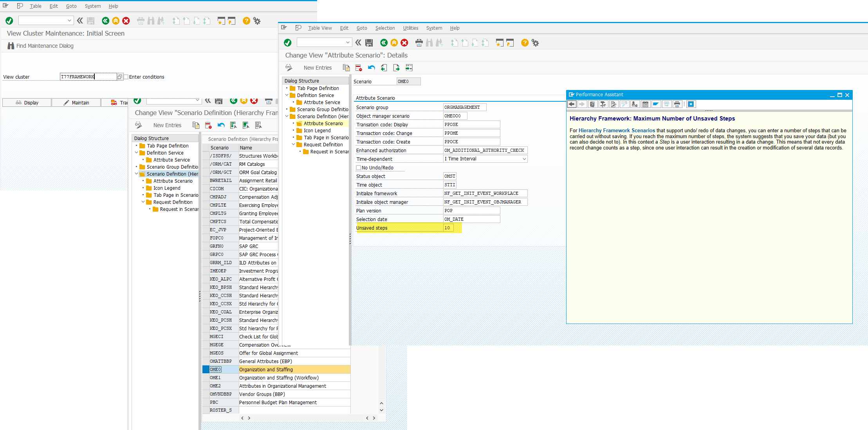Click blue Close icon in Performance Assistant toolbar

click(x=691, y=104)
